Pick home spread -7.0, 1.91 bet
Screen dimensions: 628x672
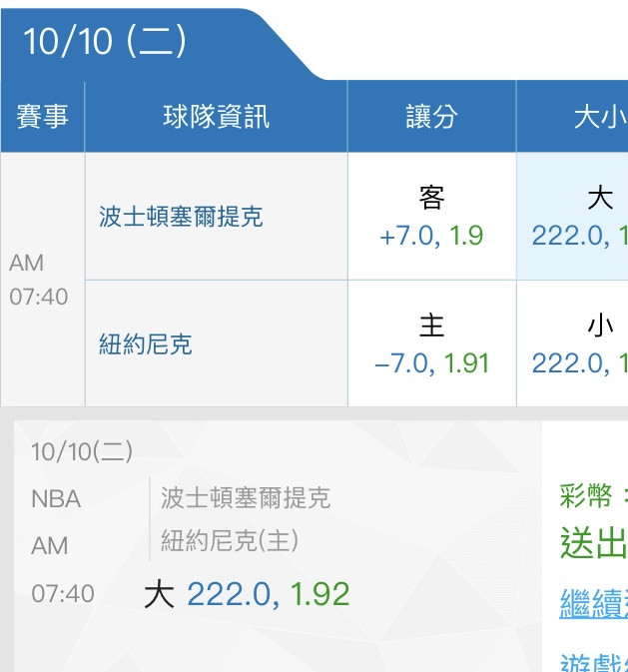point(431,343)
